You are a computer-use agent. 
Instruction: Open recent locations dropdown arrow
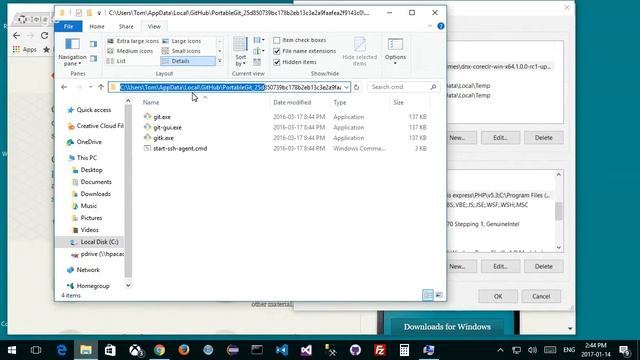(x=91, y=87)
